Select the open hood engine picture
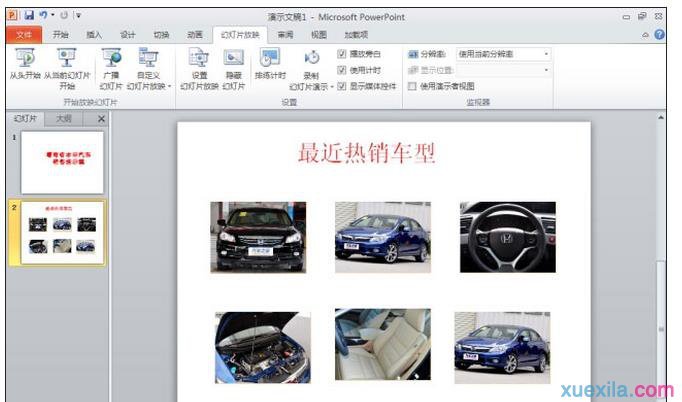This screenshot has height=402, width=682. [x=263, y=348]
